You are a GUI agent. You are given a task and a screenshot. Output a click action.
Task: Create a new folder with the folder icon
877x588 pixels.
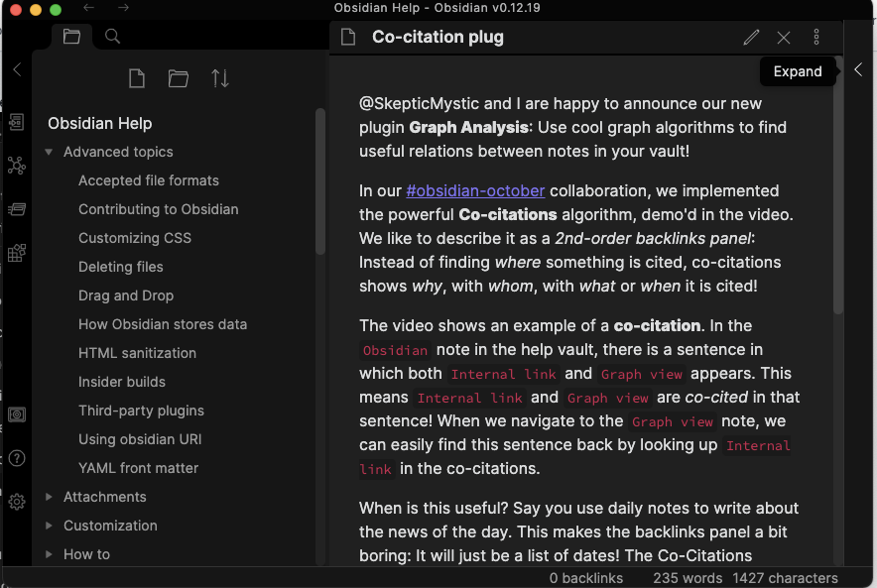[179, 78]
